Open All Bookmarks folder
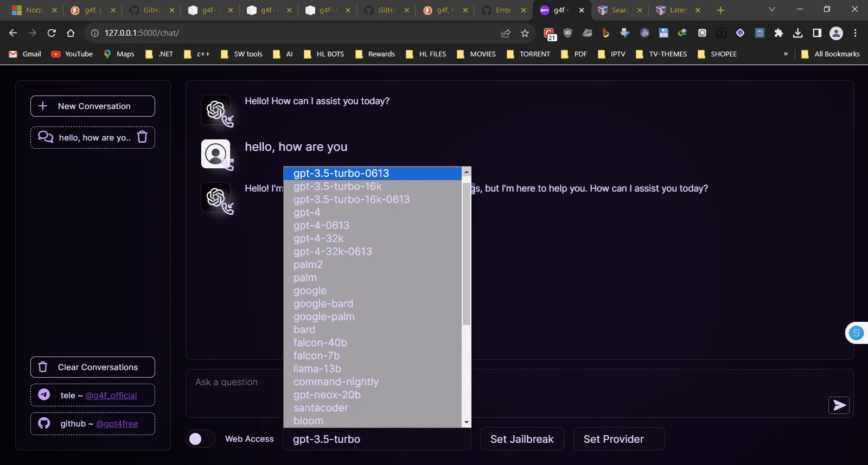This screenshot has width=868, height=465. pos(831,54)
